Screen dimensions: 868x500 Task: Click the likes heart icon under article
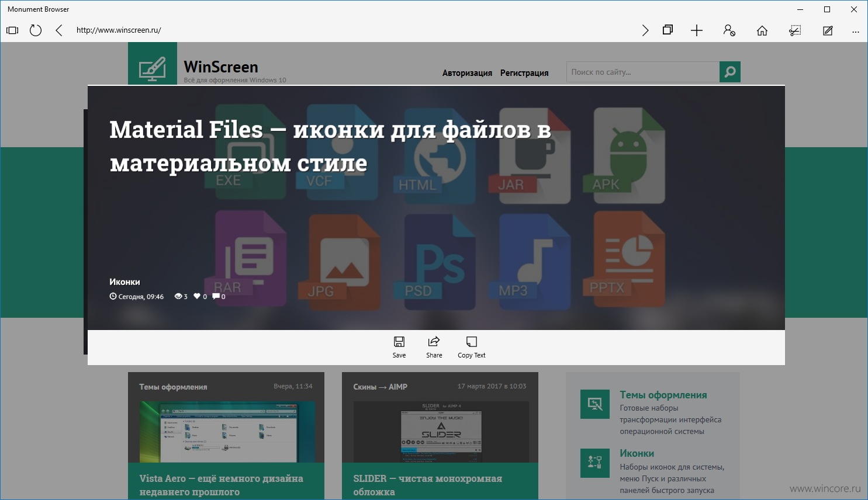tap(197, 296)
